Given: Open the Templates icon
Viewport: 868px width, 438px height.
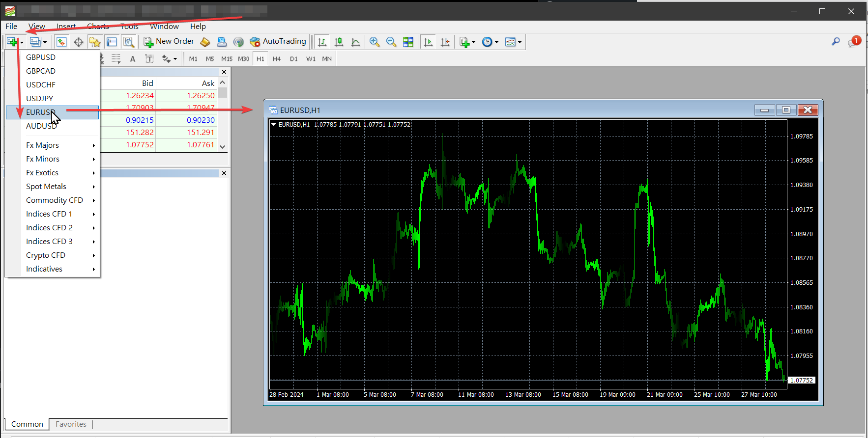Looking at the screenshot, I should tap(511, 42).
